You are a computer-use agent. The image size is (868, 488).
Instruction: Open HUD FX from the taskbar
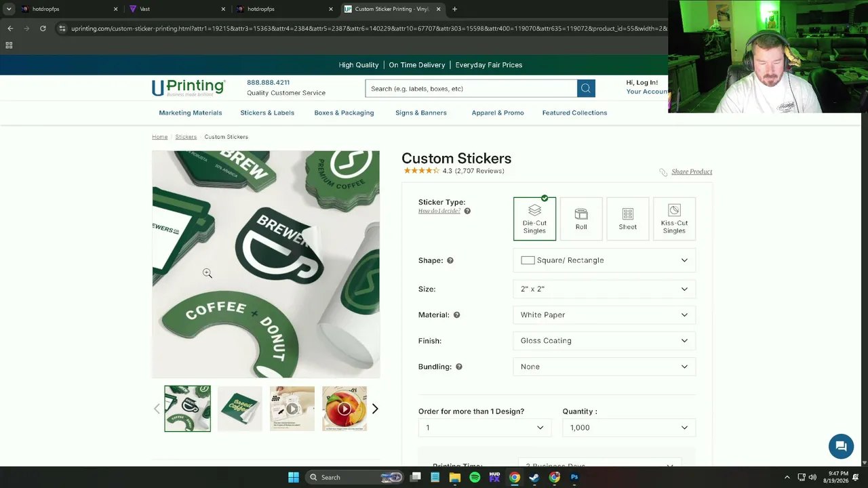[494, 477]
